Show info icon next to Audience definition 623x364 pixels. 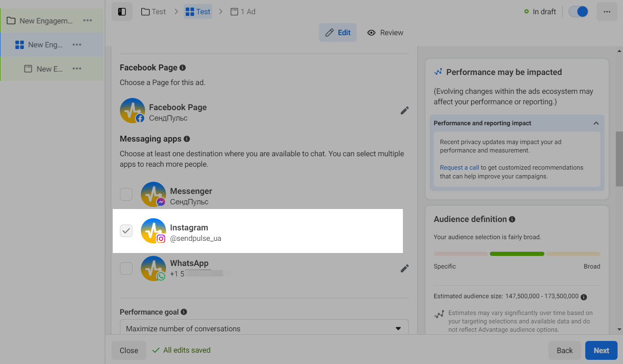click(512, 219)
